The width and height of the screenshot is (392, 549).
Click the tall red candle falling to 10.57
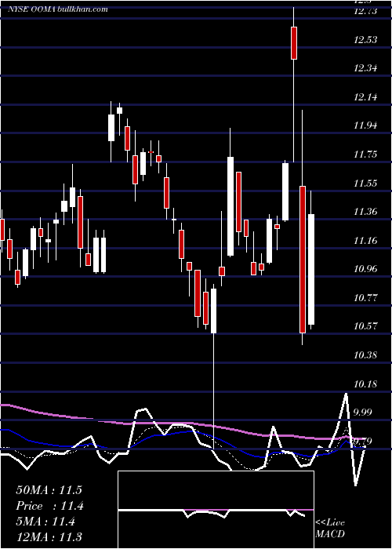[303, 260]
